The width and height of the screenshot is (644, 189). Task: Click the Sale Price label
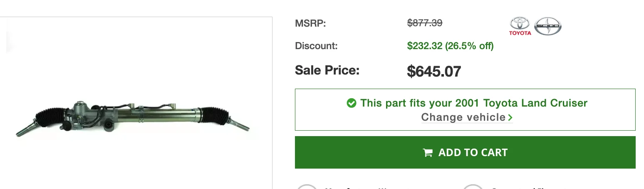327,70
